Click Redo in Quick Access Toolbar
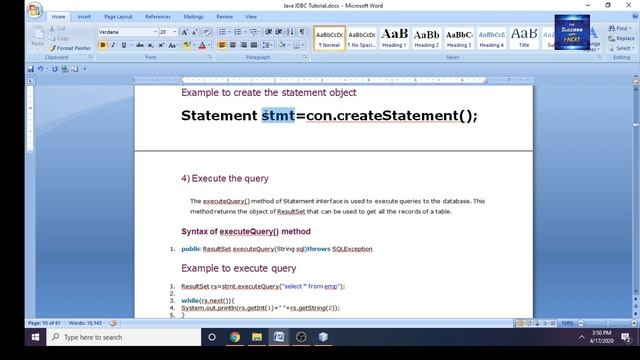Screen dimensions: 640x360 click(54, 69)
